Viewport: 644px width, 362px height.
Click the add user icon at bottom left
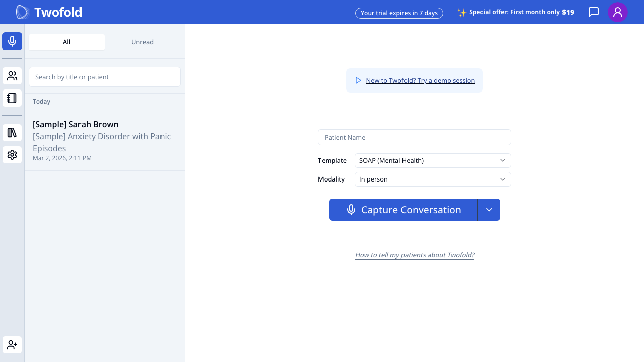pyautogui.click(x=12, y=345)
